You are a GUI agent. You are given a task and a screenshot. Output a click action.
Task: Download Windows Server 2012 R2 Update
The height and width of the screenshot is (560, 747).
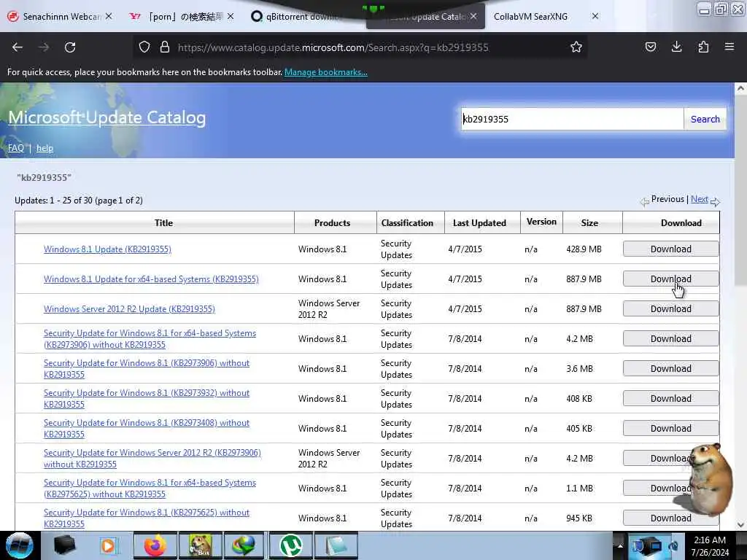(671, 309)
